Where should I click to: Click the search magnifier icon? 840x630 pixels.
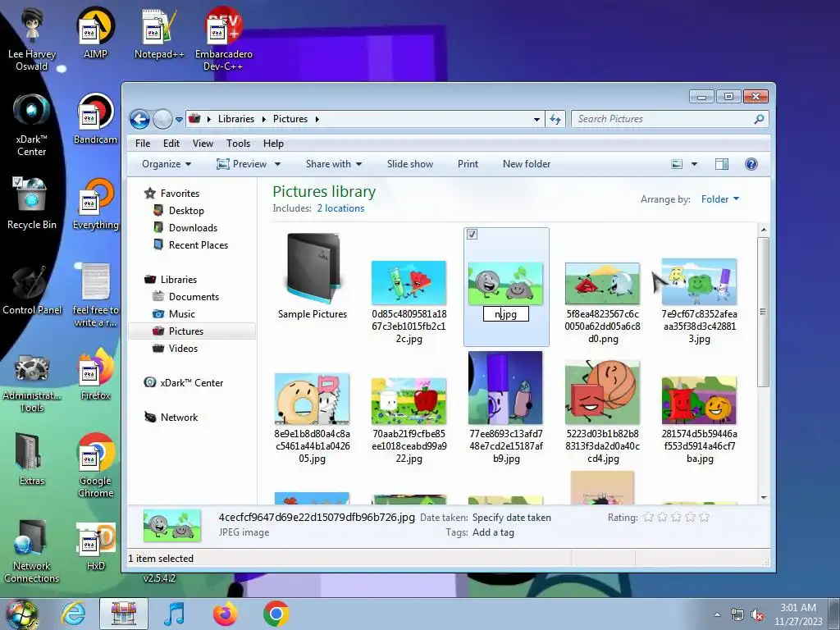tap(759, 119)
